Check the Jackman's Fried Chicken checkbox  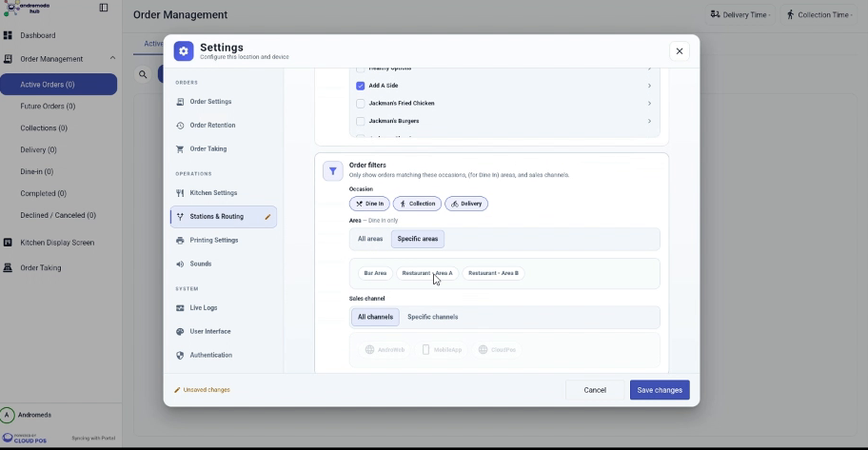pos(361,104)
